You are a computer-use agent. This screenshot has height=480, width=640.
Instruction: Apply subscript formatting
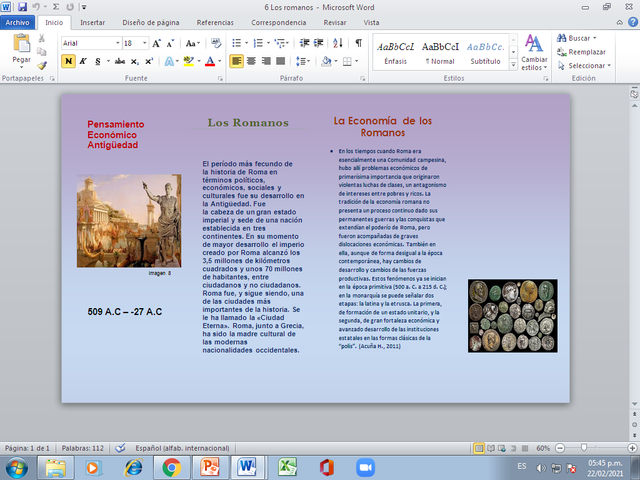point(135,62)
